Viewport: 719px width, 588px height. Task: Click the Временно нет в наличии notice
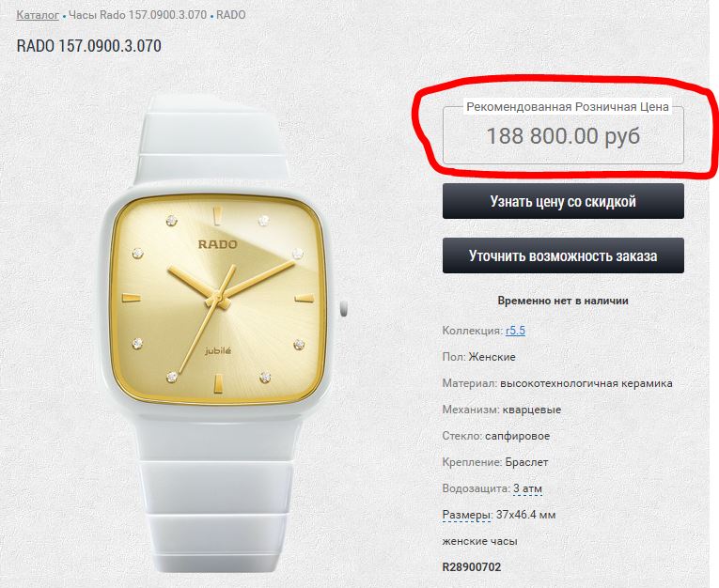563,301
